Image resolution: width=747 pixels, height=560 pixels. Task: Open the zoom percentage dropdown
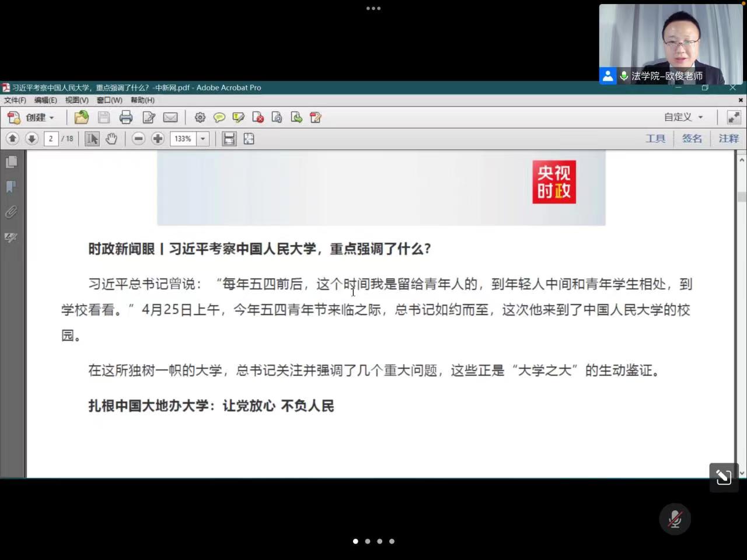point(203,139)
